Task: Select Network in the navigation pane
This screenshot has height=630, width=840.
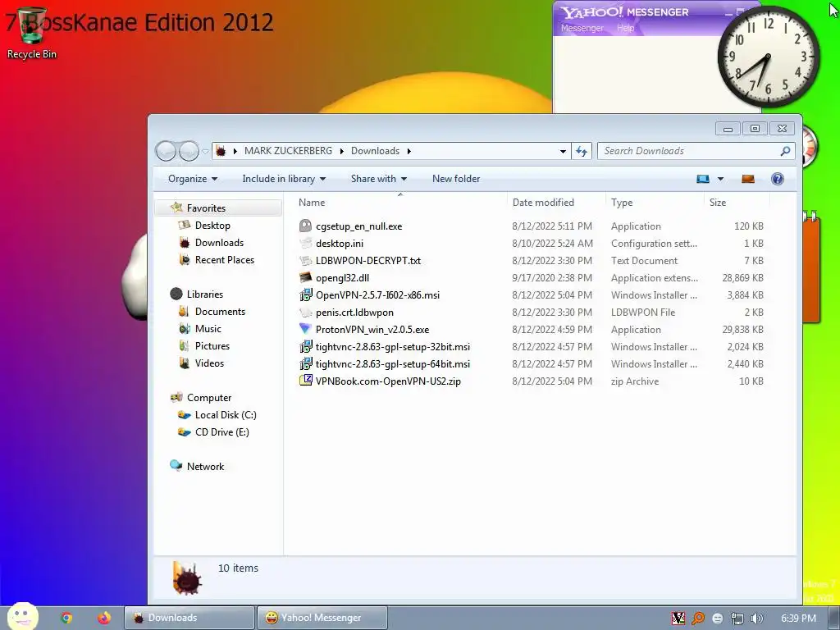Action: (x=205, y=467)
